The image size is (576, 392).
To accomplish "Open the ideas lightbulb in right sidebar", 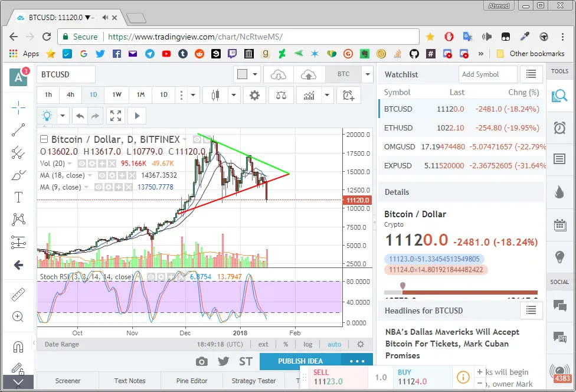I will [x=559, y=256].
